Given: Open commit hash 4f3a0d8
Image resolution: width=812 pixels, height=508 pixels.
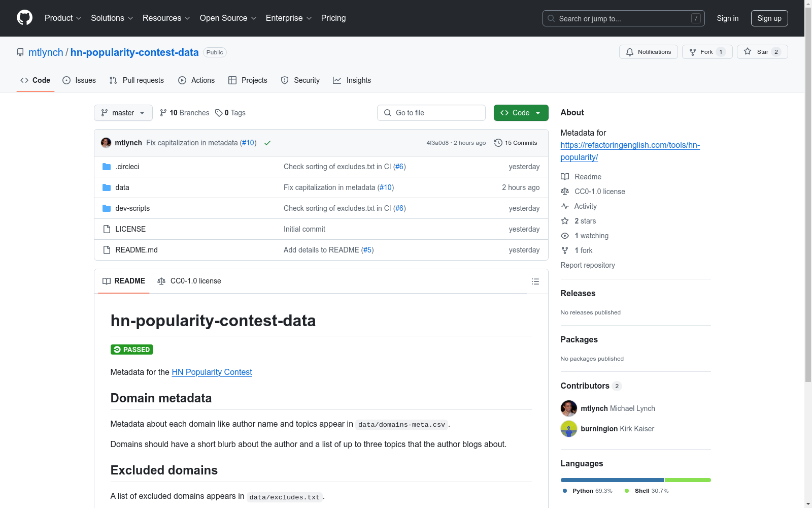Looking at the screenshot, I should tap(437, 143).
